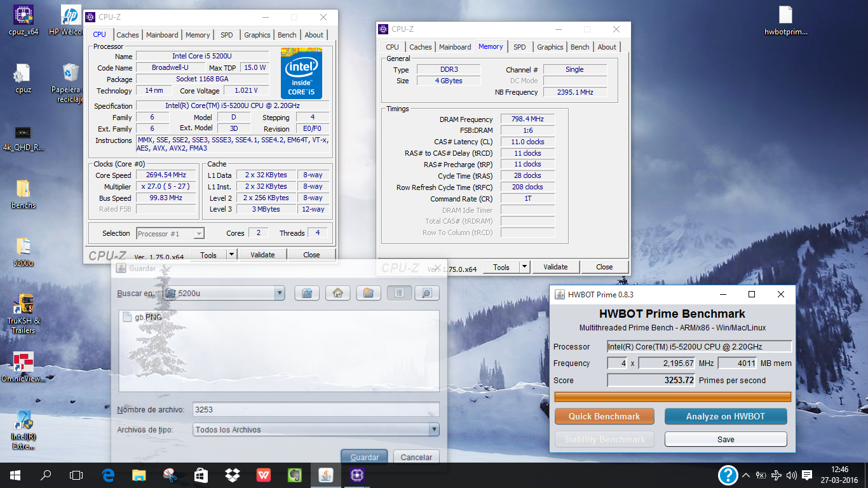Select the 4k_QHD_R desktop file
This screenshot has width=868, height=488.
pos(24,138)
